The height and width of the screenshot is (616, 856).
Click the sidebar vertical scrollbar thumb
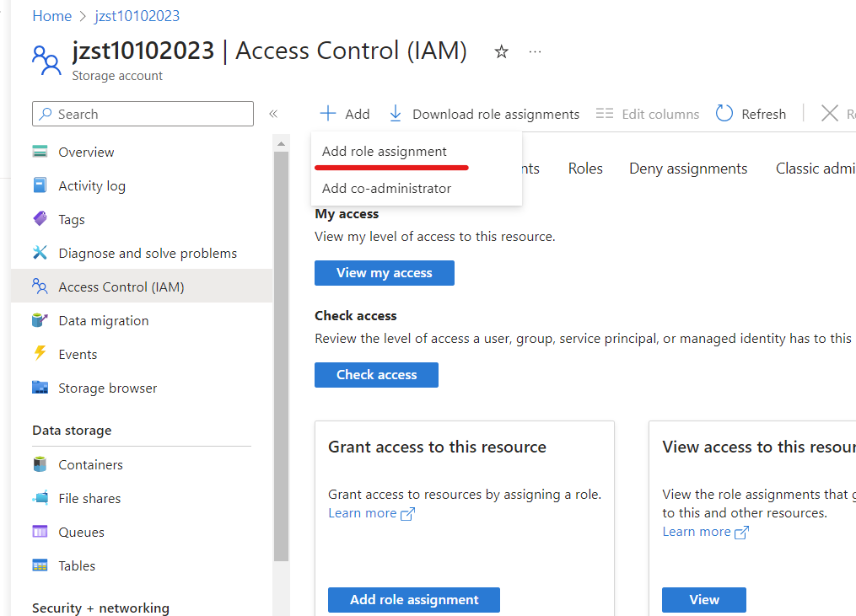pos(281,356)
